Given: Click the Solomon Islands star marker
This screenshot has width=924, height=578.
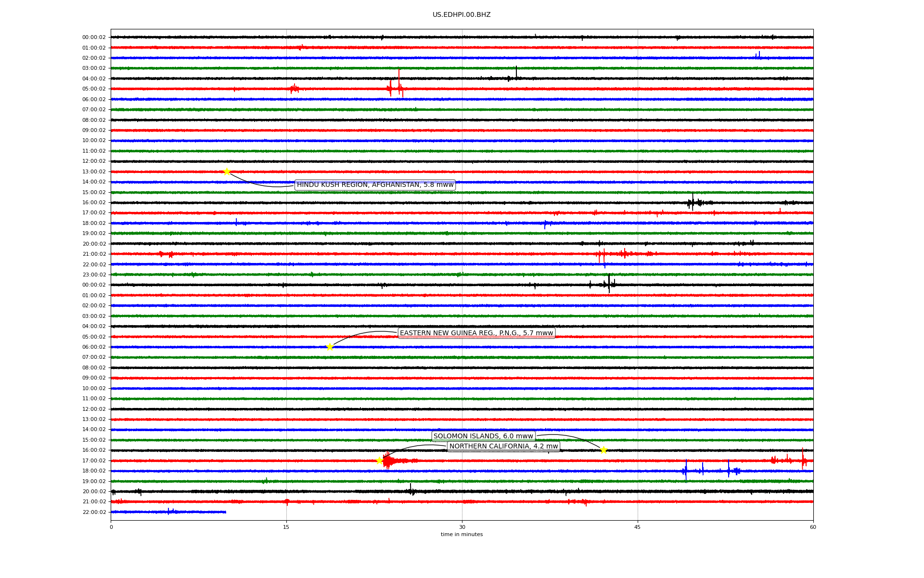Looking at the screenshot, I should pyautogui.click(x=603, y=450).
